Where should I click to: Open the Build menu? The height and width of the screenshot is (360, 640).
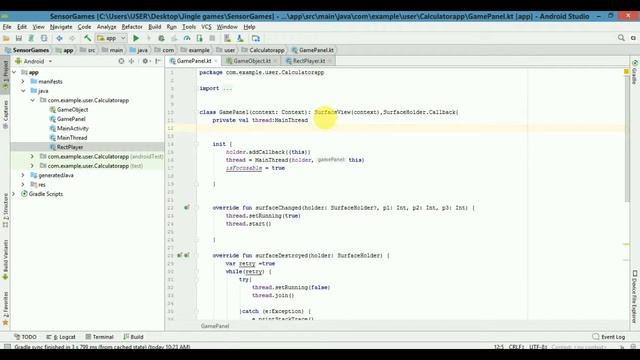point(154,27)
